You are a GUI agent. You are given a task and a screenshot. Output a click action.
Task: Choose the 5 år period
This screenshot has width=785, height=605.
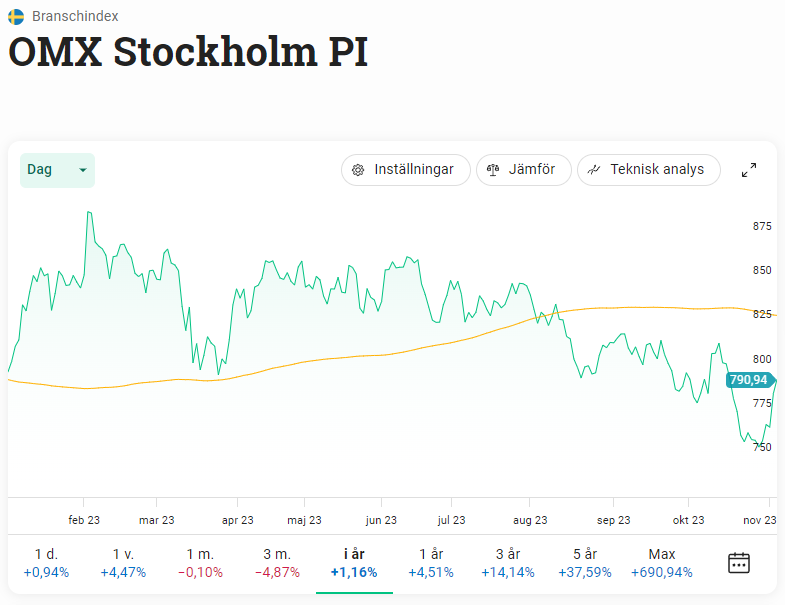(x=585, y=563)
